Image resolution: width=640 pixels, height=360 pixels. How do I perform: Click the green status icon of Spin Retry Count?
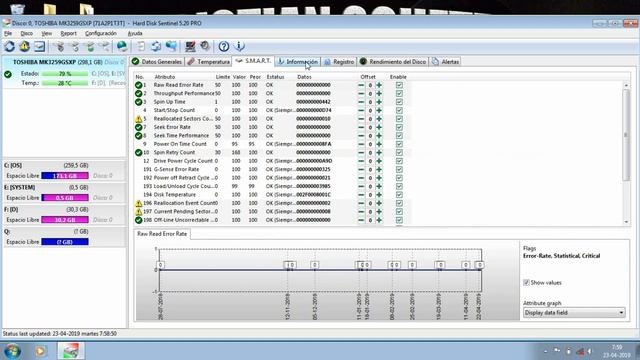coord(138,153)
